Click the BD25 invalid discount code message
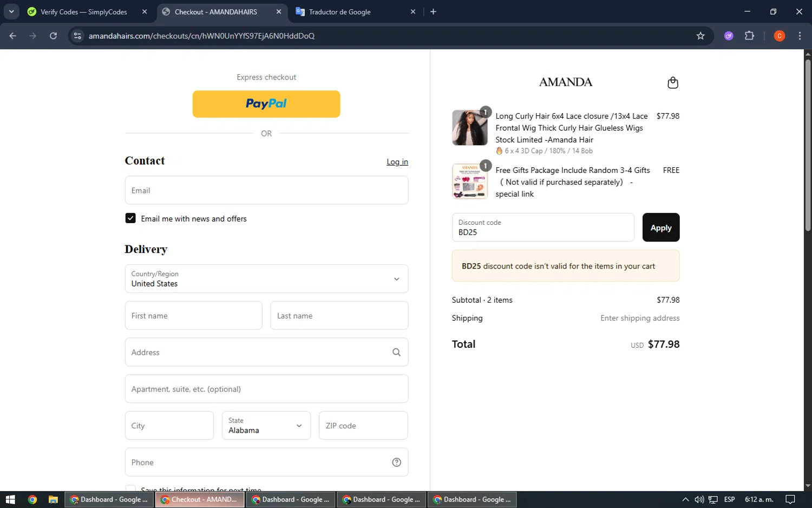This screenshot has width=812, height=508. [x=566, y=266]
